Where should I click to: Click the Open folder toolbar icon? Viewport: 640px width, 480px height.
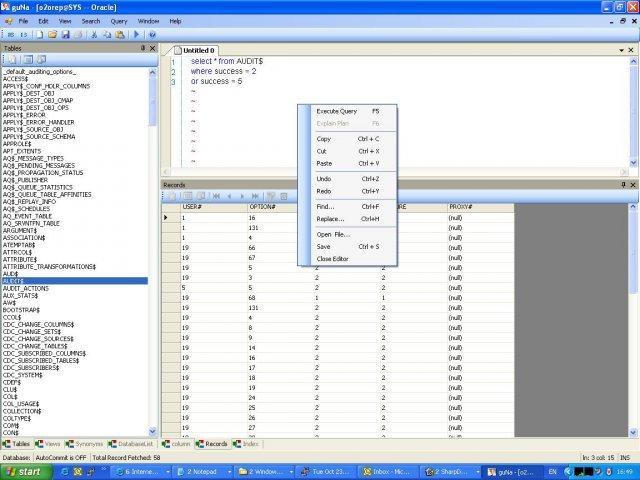pos(52,35)
